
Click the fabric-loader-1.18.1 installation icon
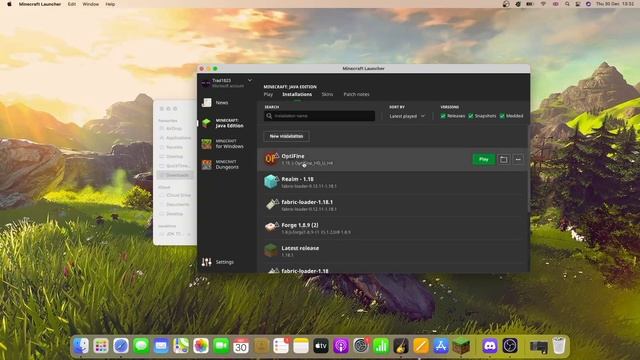click(271, 204)
